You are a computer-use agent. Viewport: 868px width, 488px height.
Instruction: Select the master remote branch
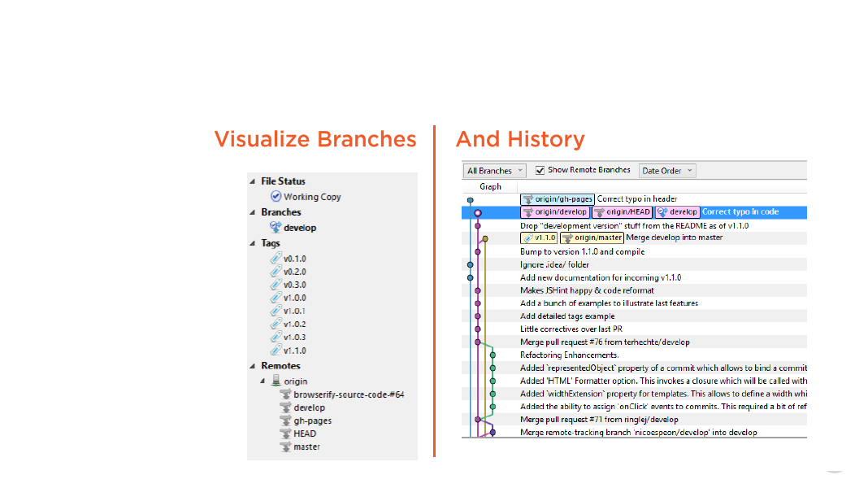pyautogui.click(x=306, y=447)
